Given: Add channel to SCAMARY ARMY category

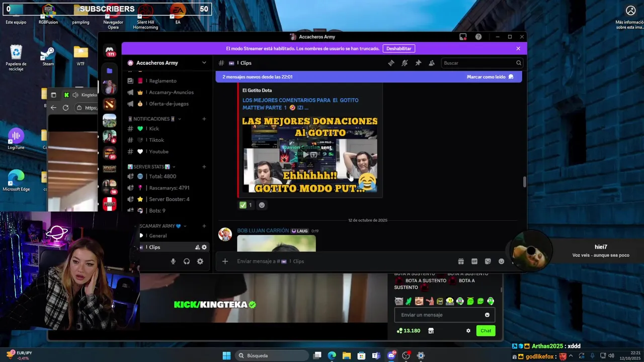Looking at the screenshot, I should coord(204,226).
